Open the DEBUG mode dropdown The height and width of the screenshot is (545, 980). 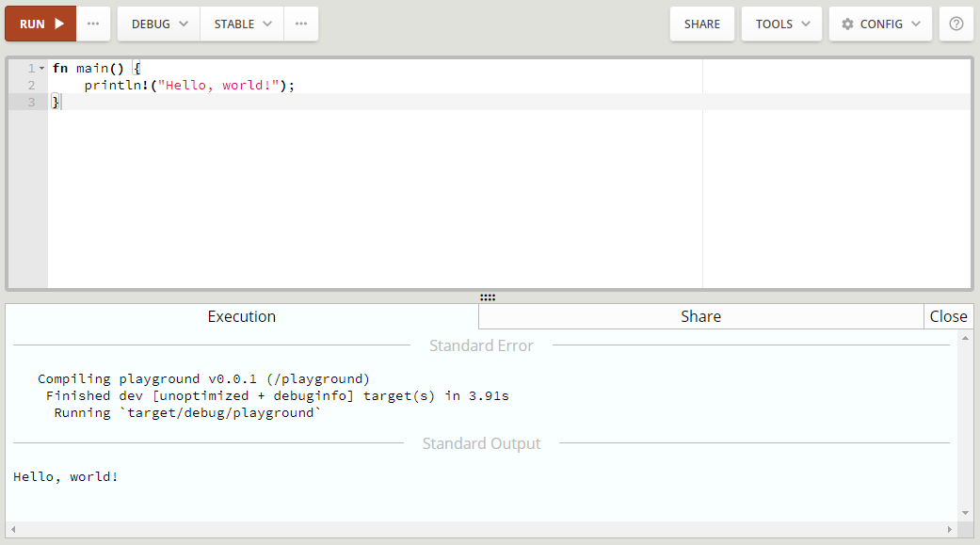click(159, 24)
